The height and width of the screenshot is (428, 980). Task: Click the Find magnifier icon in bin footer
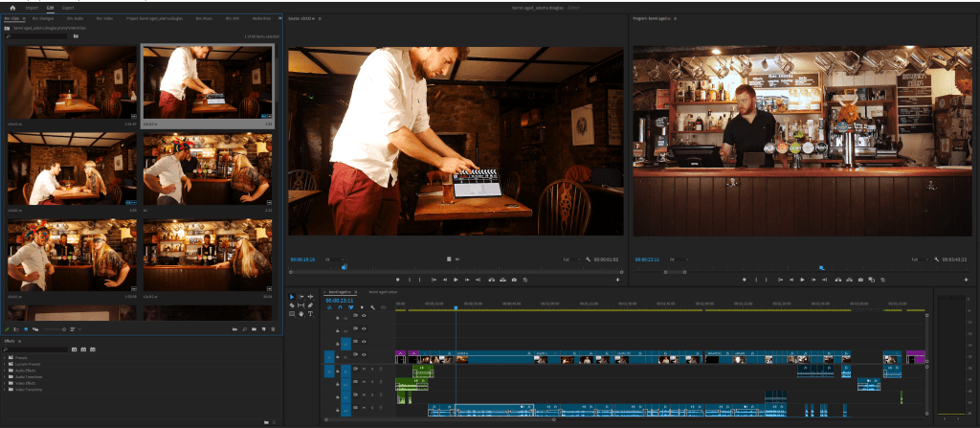(244, 329)
